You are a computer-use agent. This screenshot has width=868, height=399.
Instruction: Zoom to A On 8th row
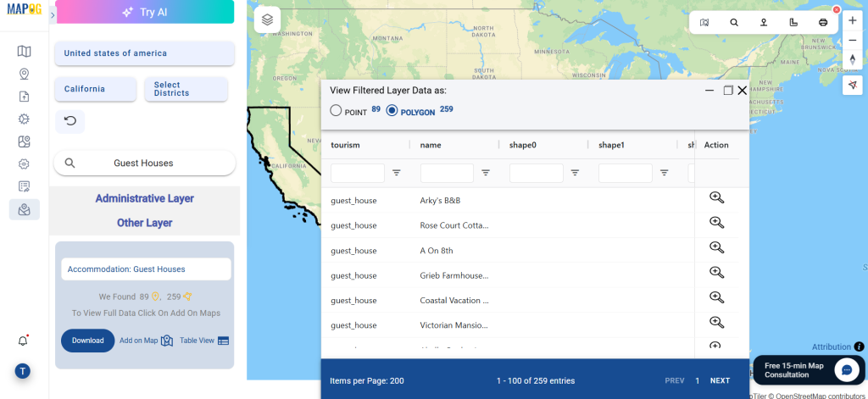(717, 247)
